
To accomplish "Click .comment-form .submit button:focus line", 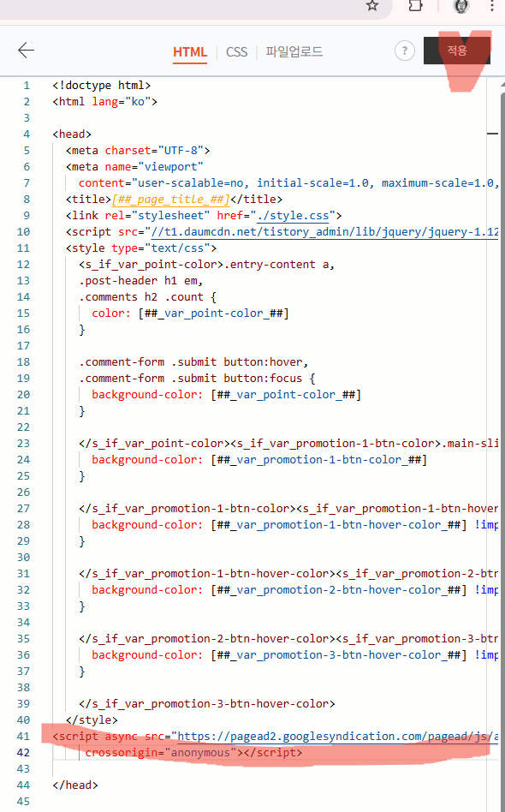I will click(197, 378).
